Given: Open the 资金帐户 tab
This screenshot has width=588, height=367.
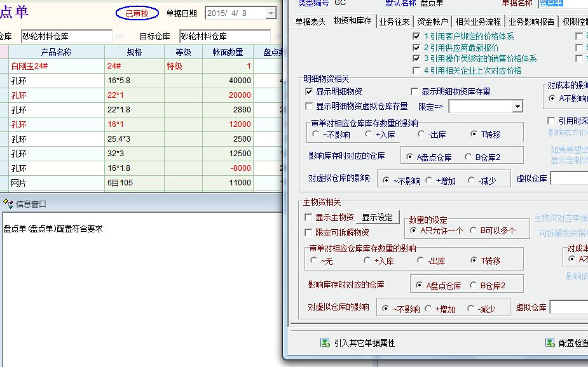Looking at the screenshot, I should pos(433,22).
